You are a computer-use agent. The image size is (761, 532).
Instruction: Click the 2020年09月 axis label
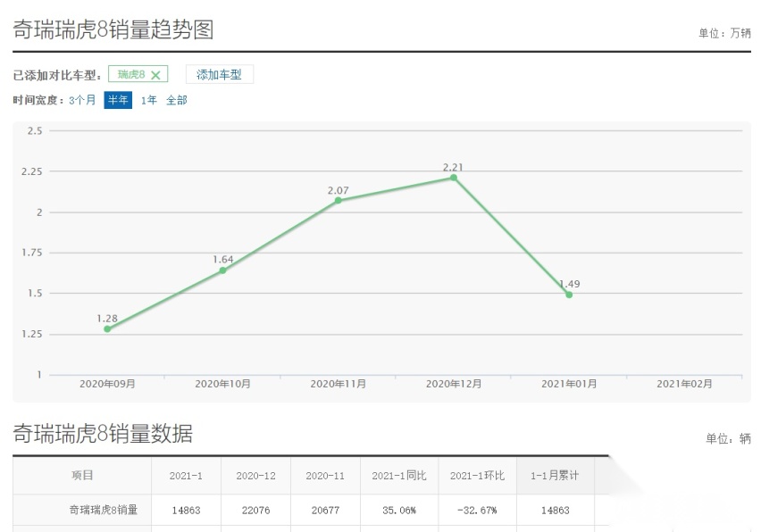[107, 384]
